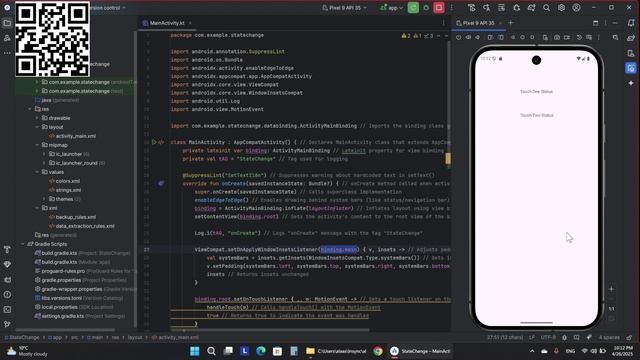Open the user account profile icon
Viewport: 640px width, 360px height.
click(576, 8)
